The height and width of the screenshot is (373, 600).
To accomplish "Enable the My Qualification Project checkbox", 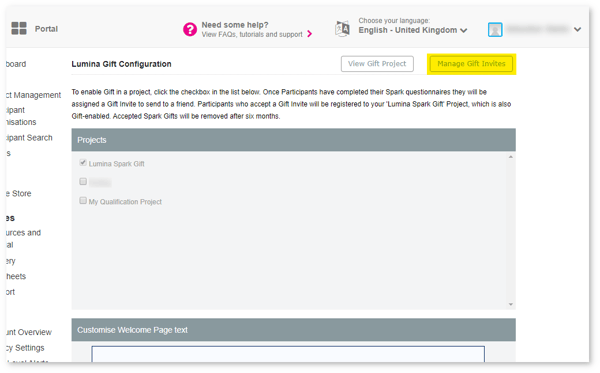I will coord(83,200).
